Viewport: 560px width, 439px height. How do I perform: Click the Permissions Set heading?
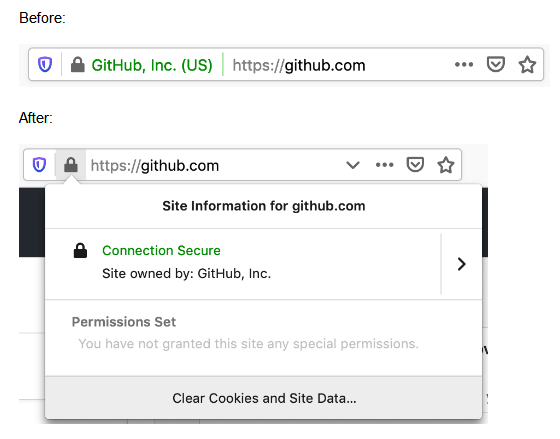124,322
